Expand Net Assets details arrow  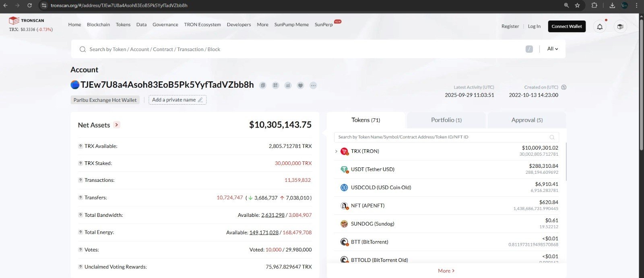click(x=117, y=125)
